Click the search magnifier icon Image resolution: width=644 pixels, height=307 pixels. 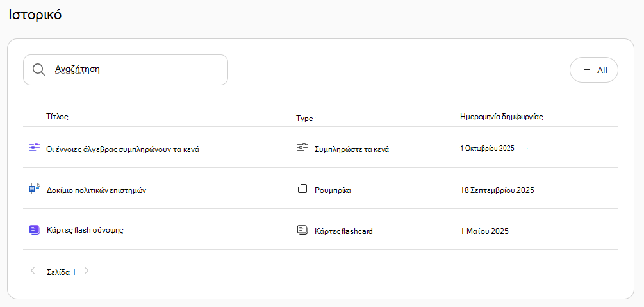[x=38, y=70]
